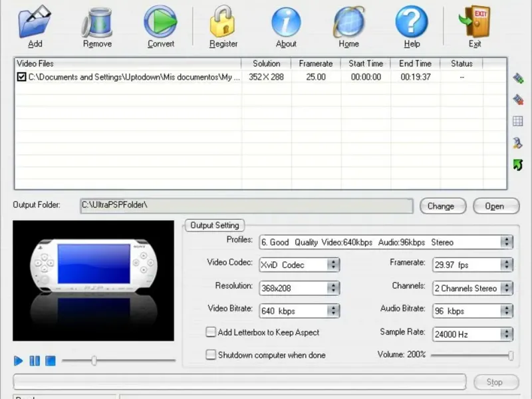This screenshot has height=399, width=532.
Task: Click the Framerate column header
Action: pyautogui.click(x=316, y=63)
